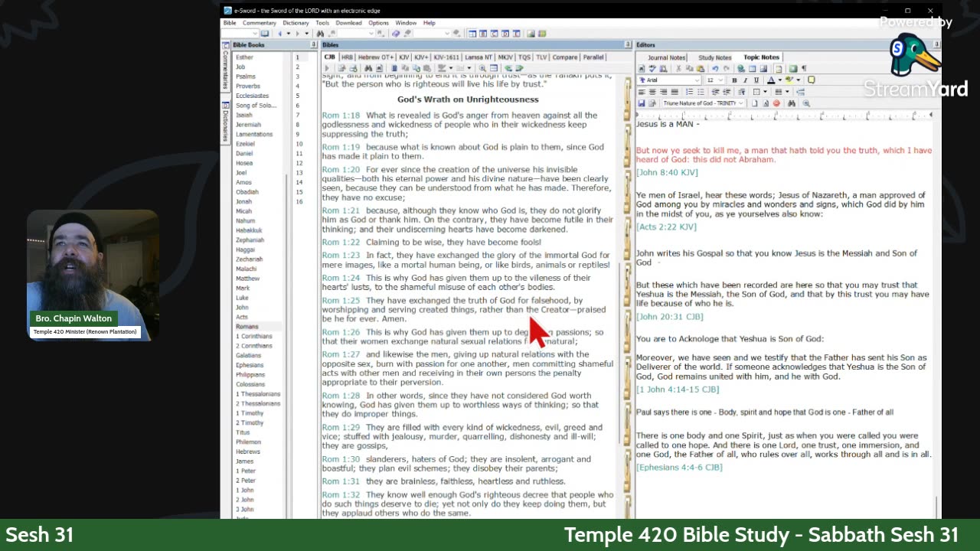Toggle Bold formatting in Editors
The width and height of the screenshot is (980, 551).
tap(734, 80)
